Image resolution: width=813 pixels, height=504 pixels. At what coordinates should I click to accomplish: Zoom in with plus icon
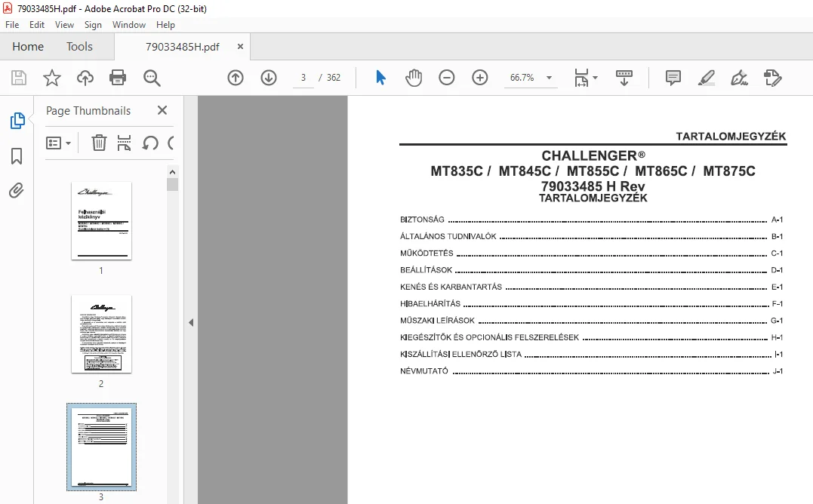tap(480, 78)
